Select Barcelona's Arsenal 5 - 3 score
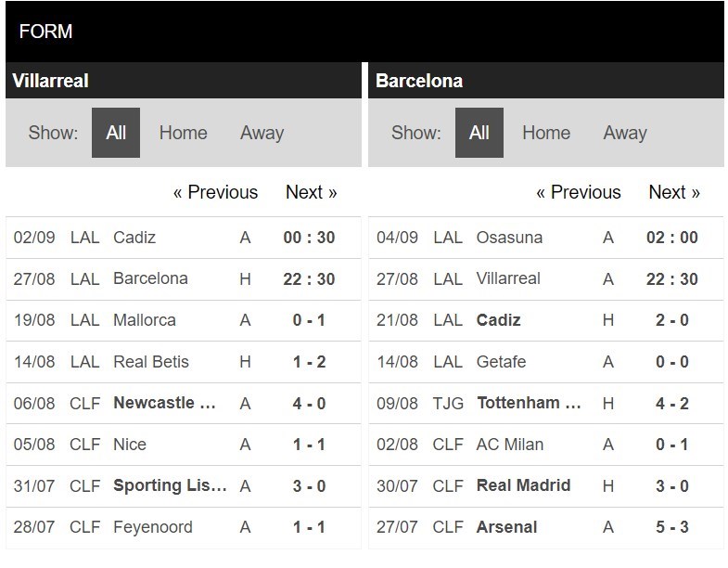Viewport: 728px width, 568px height. pyautogui.click(x=672, y=527)
